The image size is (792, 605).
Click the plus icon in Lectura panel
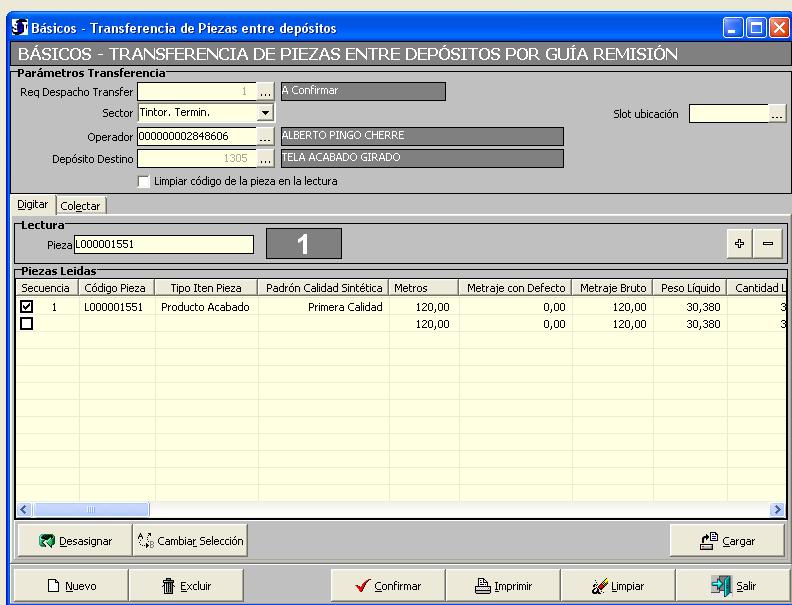(740, 243)
